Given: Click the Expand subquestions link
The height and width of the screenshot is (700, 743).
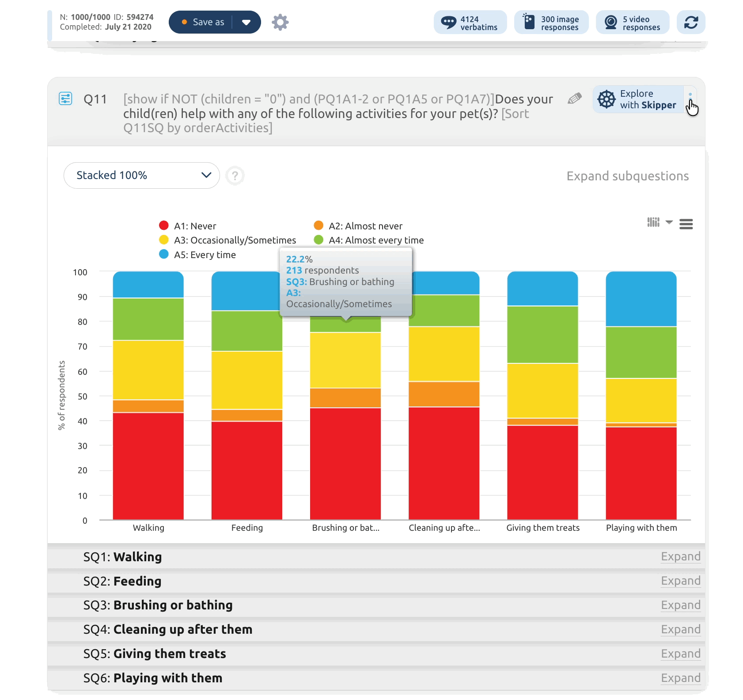Looking at the screenshot, I should pyautogui.click(x=627, y=176).
